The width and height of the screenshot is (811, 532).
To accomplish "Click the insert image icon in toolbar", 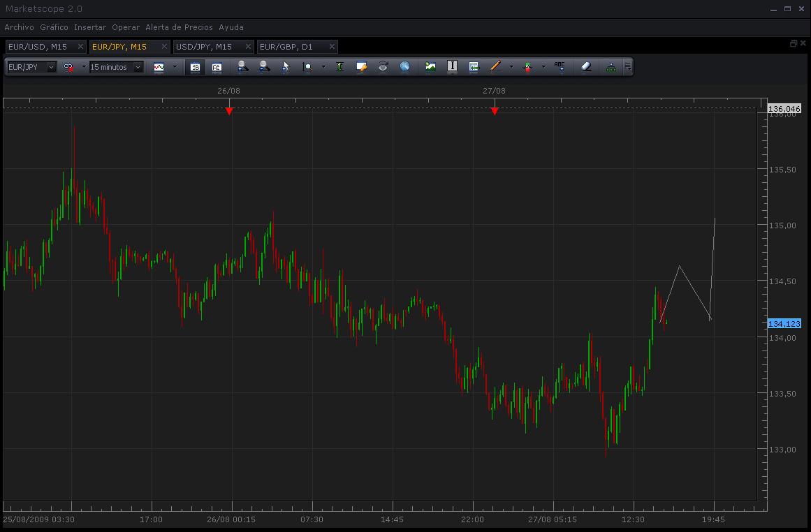I will pyautogui.click(x=430, y=67).
